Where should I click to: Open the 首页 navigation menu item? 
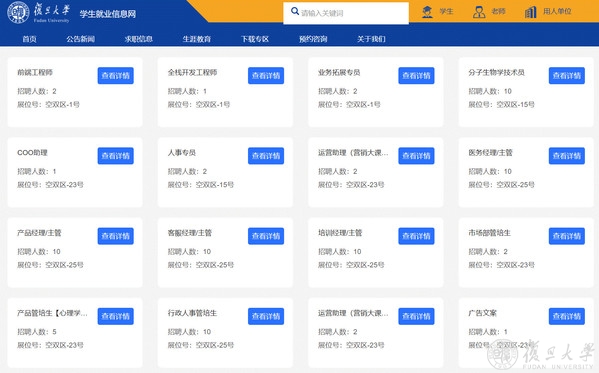pos(29,39)
